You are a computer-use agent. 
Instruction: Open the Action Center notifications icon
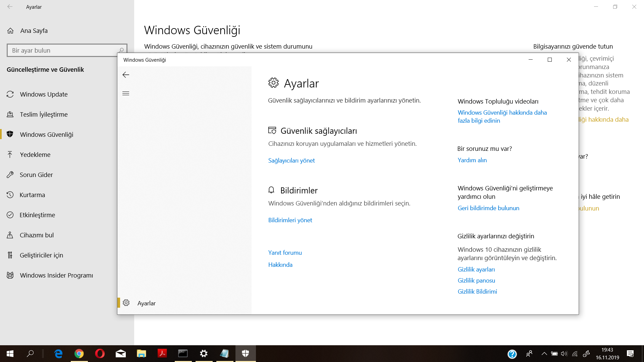[x=630, y=354]
